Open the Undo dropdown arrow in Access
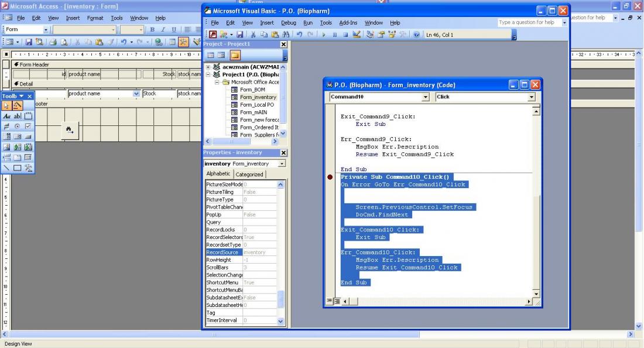Viewport: 644px width, 348px height. click(131, 42)
